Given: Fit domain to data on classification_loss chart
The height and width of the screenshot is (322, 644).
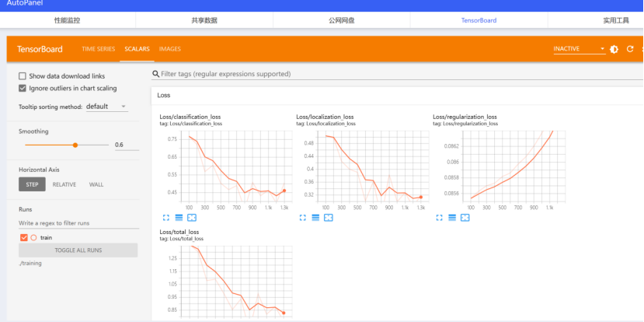Looking at the screenshot, I should [x=191, y=218].
